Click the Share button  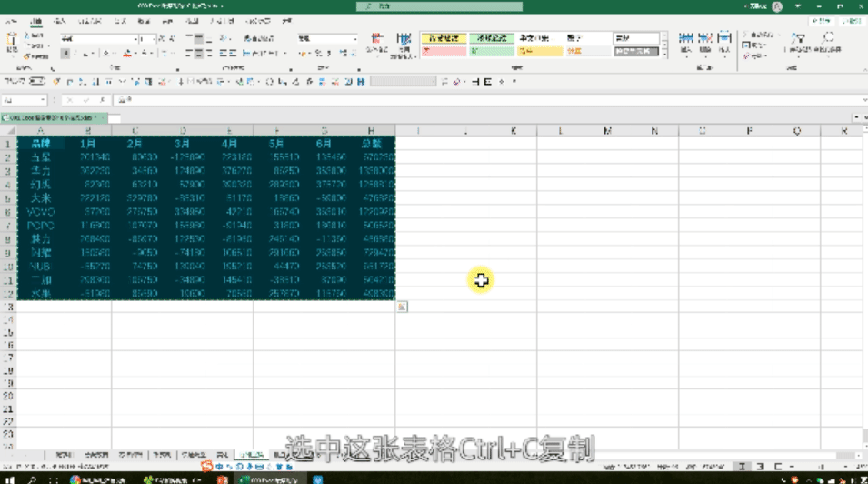(x=822, y=21)
